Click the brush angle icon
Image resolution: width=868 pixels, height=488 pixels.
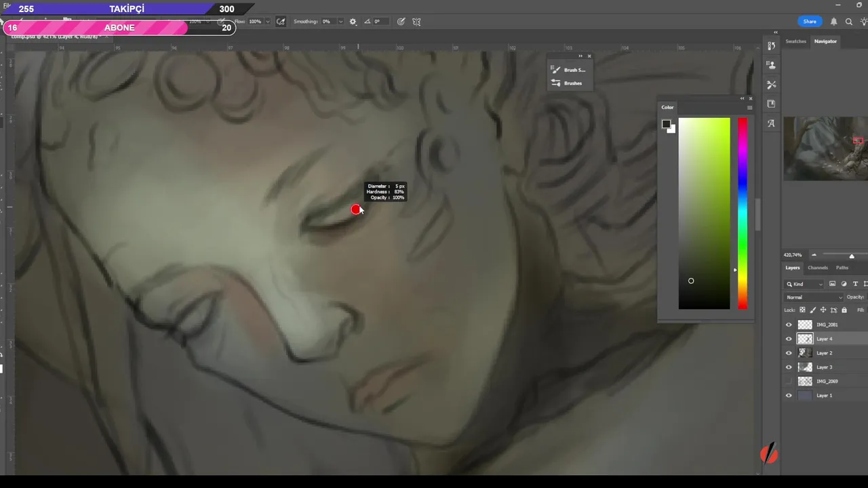click(x=368, y=22)
